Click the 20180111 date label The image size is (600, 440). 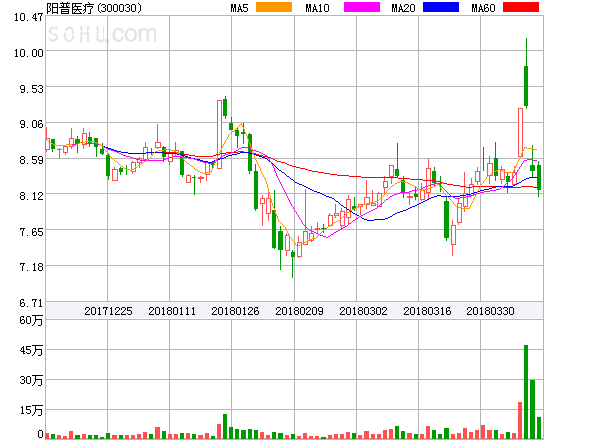(172, 311)
